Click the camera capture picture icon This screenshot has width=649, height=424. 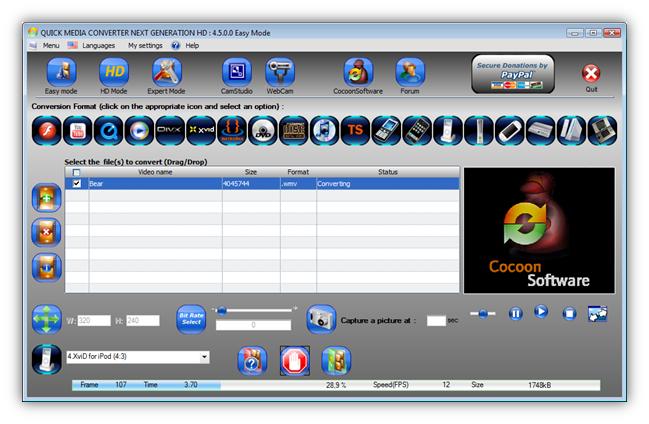pos(320,319)
